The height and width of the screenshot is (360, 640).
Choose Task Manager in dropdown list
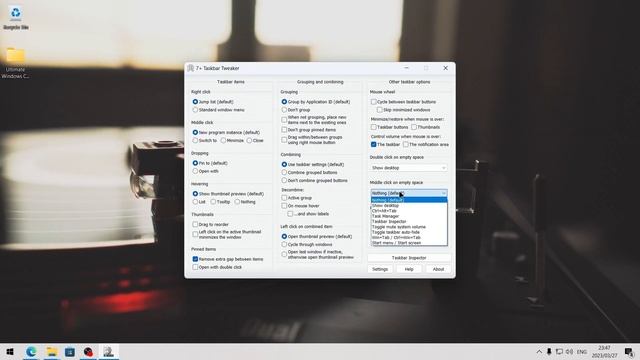[x=409, y=216]
